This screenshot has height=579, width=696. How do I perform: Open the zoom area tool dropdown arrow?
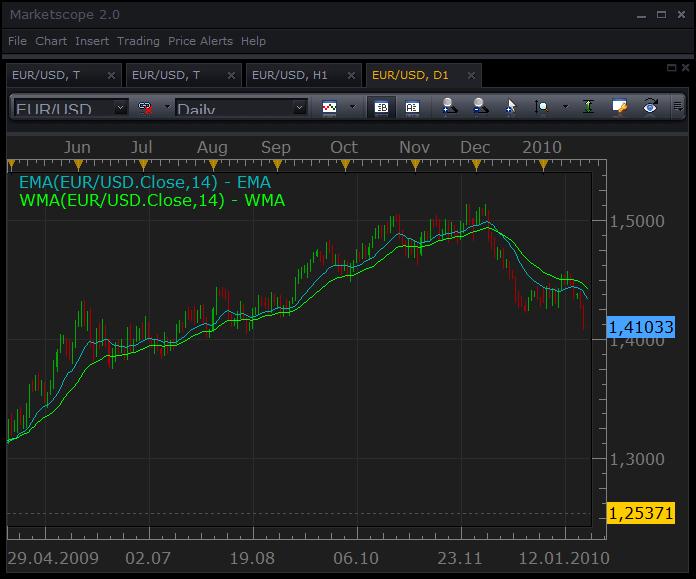[565, 107]
